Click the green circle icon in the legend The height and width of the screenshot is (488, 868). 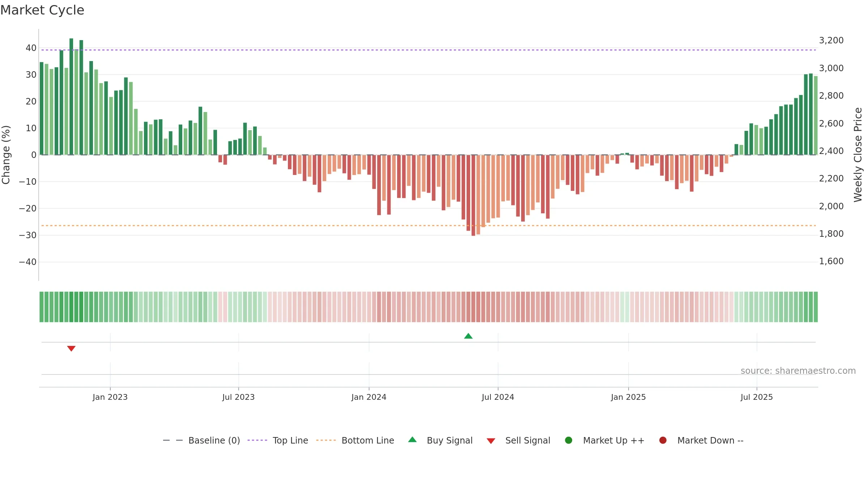tap(569, 440)
